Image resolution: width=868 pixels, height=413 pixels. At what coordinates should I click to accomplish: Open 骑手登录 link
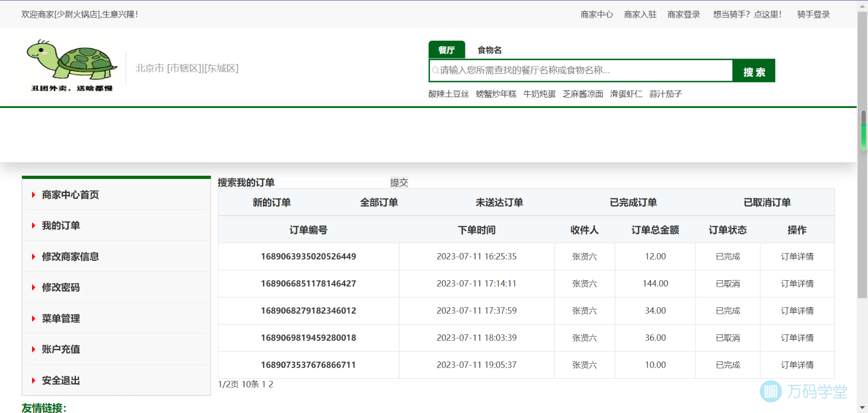[x=813, y=15]
